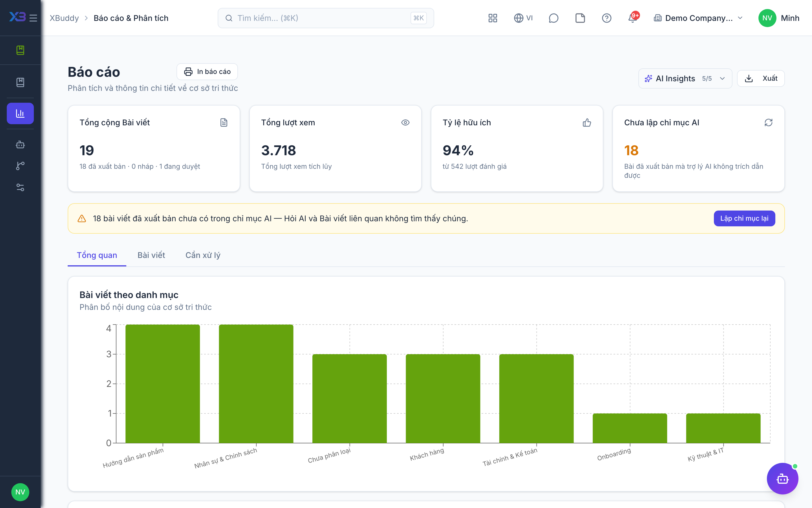Open the apps grid icon in header

[493, 18]
